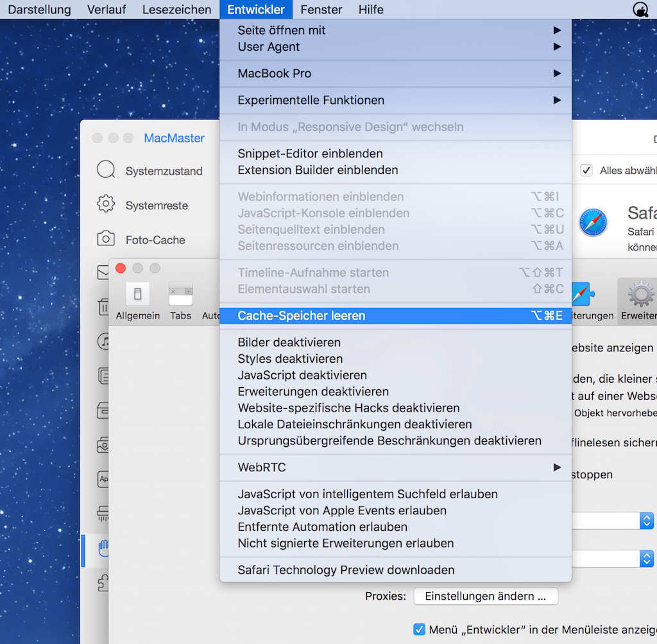
Task: Click the MacMaster title link
Action: click(x=174, y=138)
